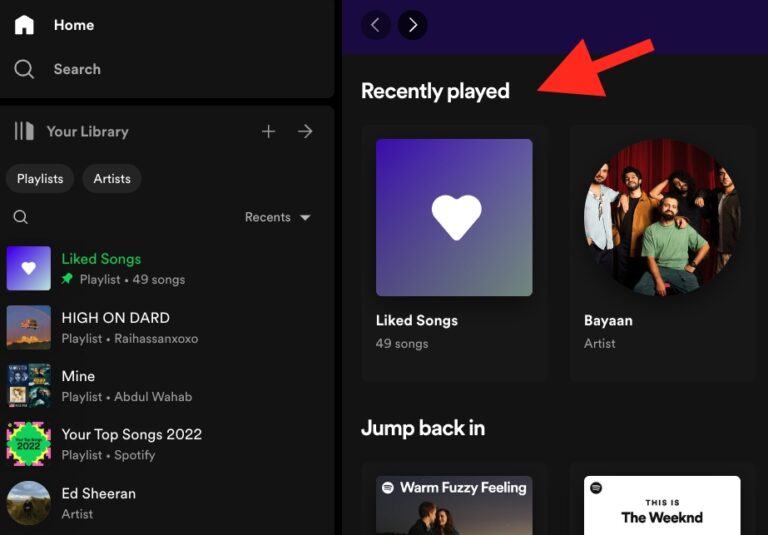The image size is (768, 535).
Task: Open Liked Songs in library list
Action: tap(167, 268)
